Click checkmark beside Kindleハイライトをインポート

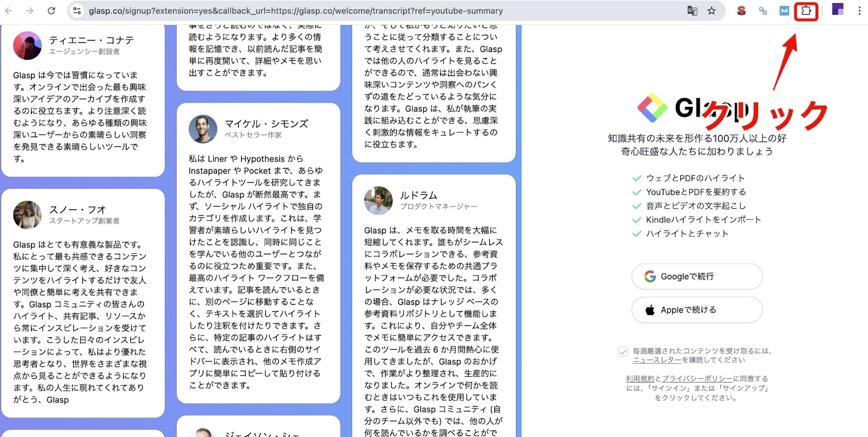click(x=637, y=220)
